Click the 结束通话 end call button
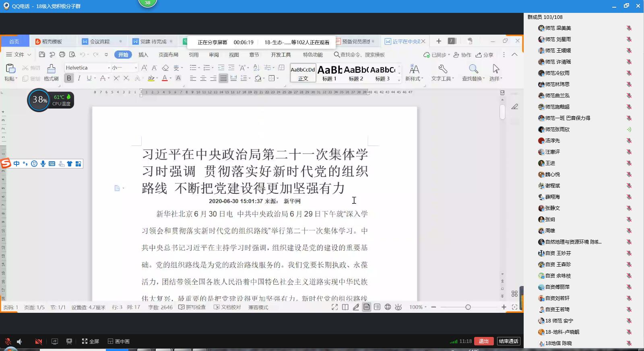This screenshot has height=351, width=644. [x=509, y=341]
